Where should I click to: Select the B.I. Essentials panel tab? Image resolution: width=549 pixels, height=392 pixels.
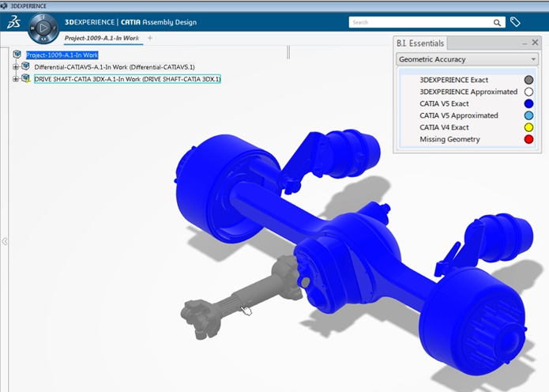tap(420, 43)
